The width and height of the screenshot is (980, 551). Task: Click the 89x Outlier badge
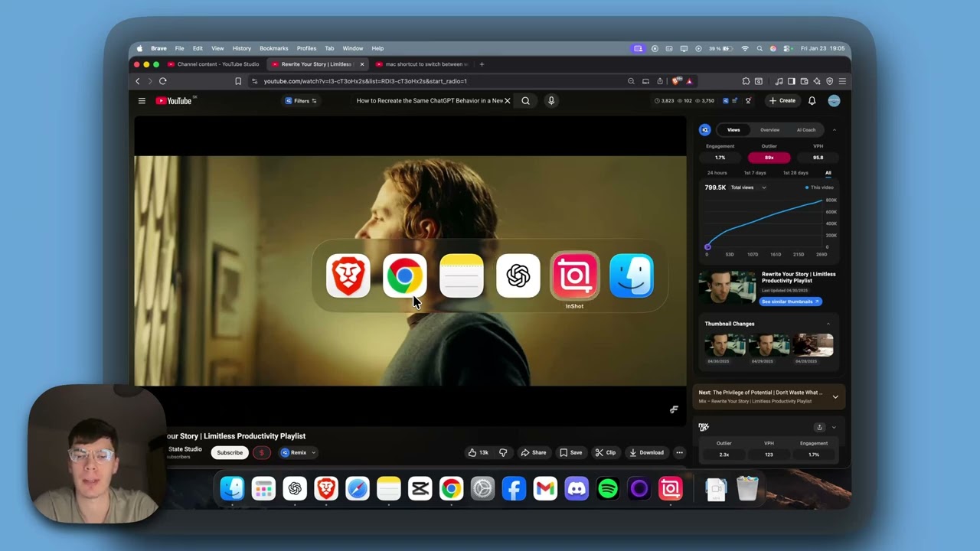click(x=769, y=158)
